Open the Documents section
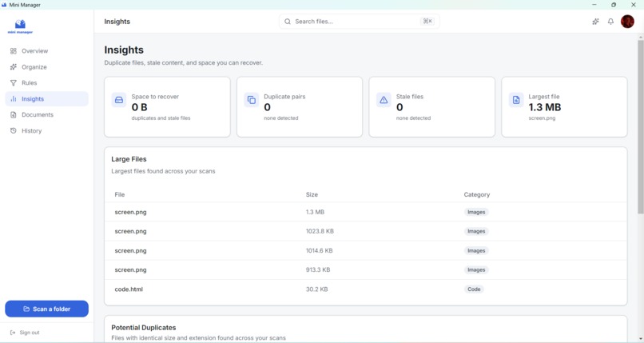The height and width of the screenshot is (343, 644). click(x=46, y=115)
